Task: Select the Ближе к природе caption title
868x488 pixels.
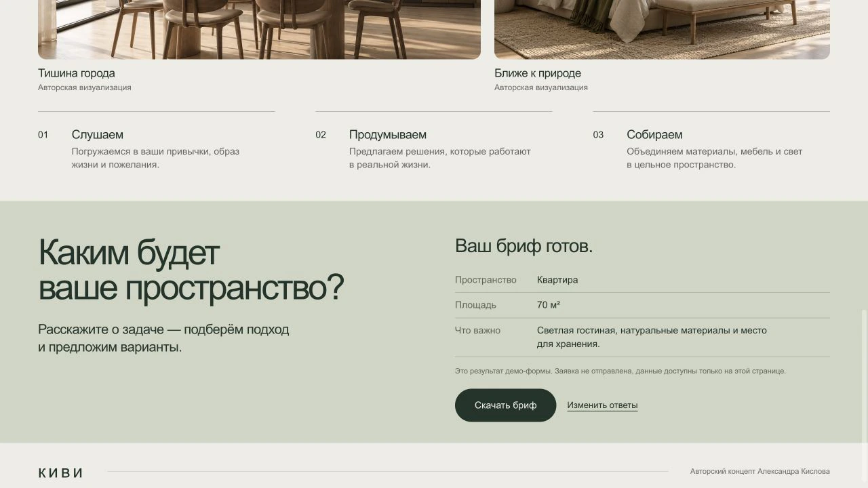Action: click(538, 73)
